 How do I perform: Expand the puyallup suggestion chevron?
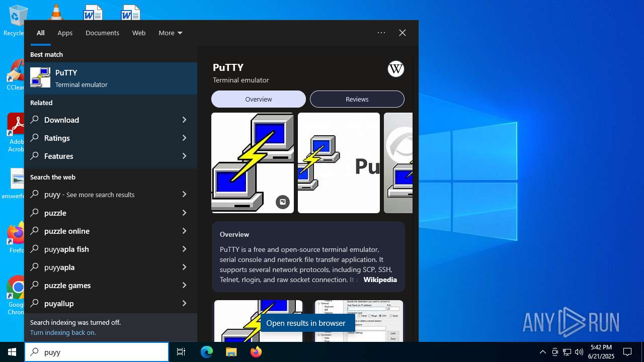pyautogui.click(x=184, y=303)
